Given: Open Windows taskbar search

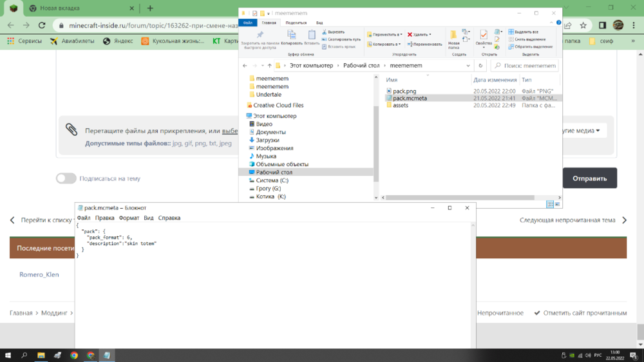Looking at the screenshot, I should 24,356.
